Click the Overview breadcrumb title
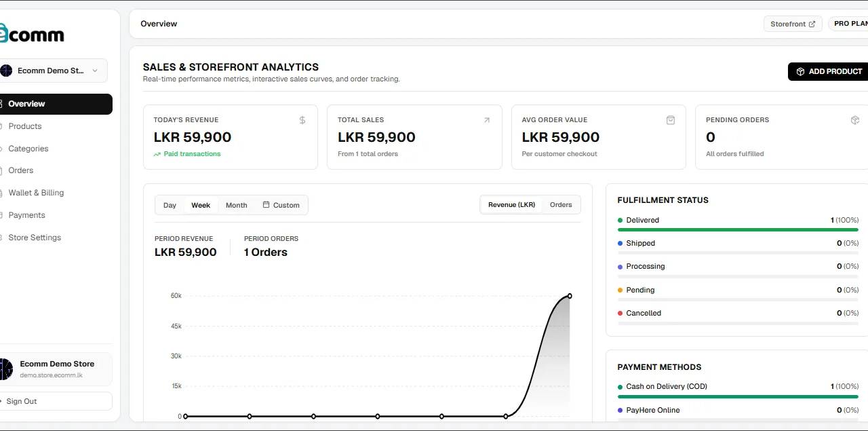This screenshot has height=431, width=868. 159,24
